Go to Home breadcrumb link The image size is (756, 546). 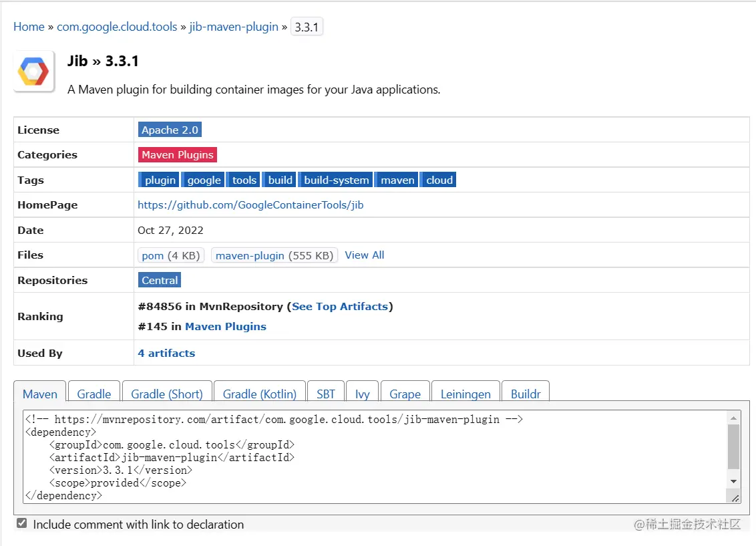click(29, 27)
